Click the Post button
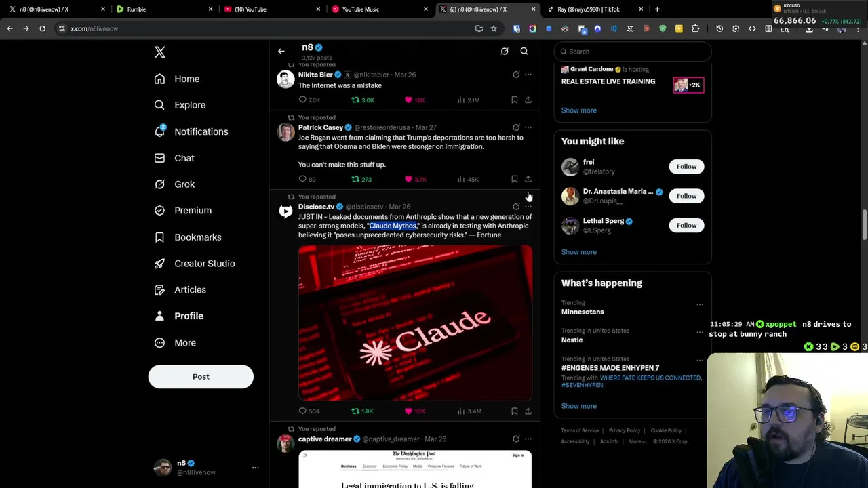This screenshot has height=488, width=868. click(x=201, y=376)
